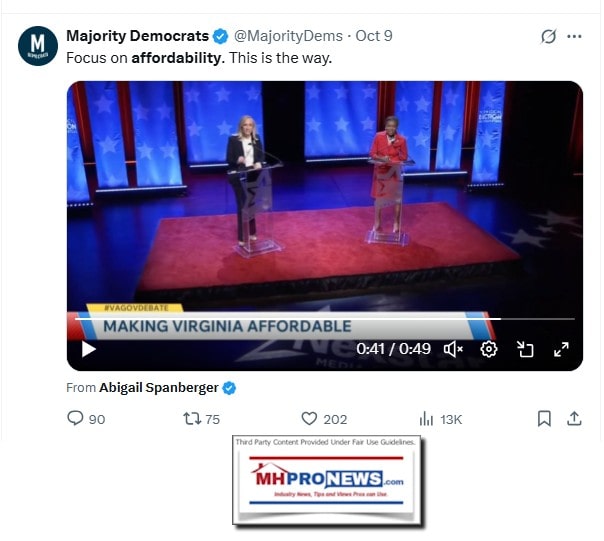Toggle picture-in-picture mode for the video

coord(525,349)
